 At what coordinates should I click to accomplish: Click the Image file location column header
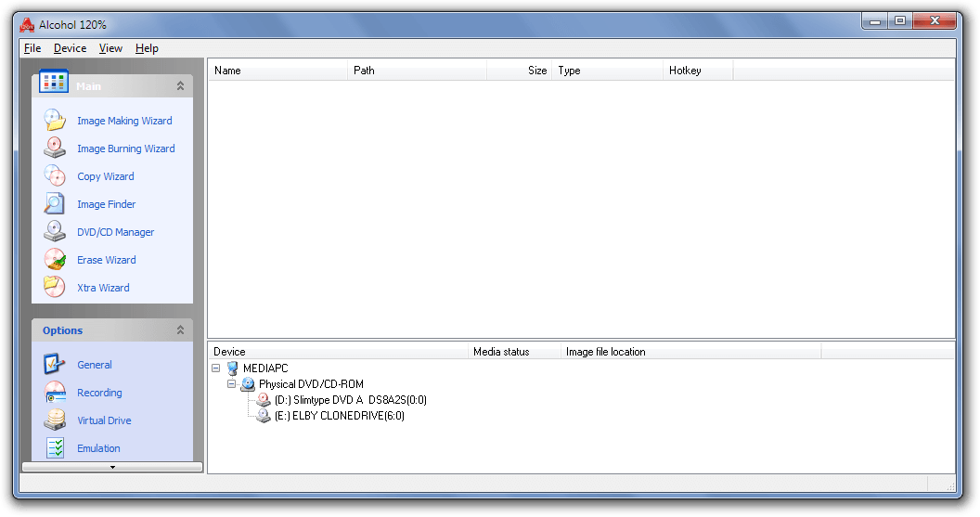point(690,352)
